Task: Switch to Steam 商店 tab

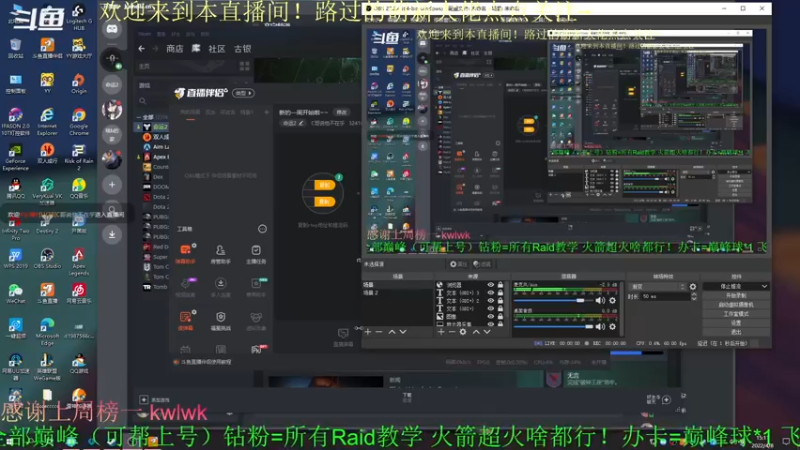Action: click(x=174, y=49)
